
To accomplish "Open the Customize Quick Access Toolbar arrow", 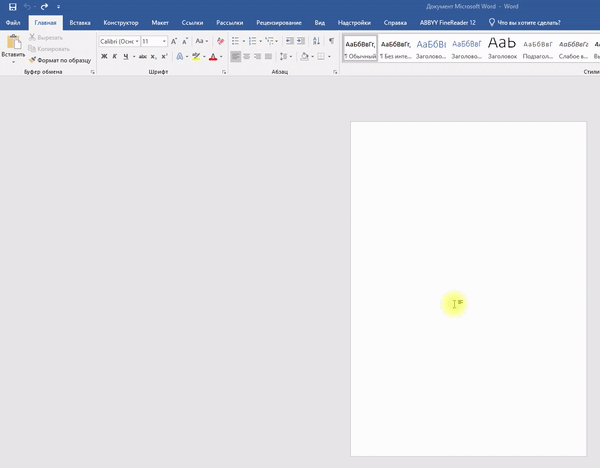I will [x=58, y=7].
